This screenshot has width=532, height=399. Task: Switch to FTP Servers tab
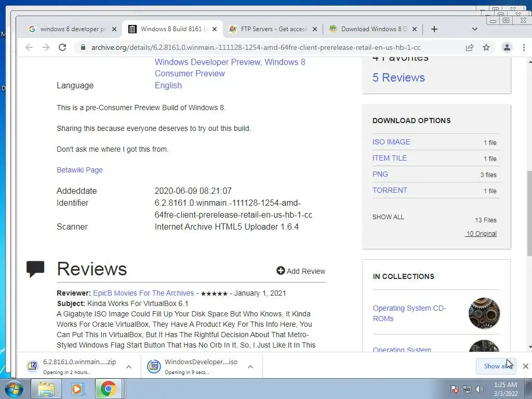273,29
